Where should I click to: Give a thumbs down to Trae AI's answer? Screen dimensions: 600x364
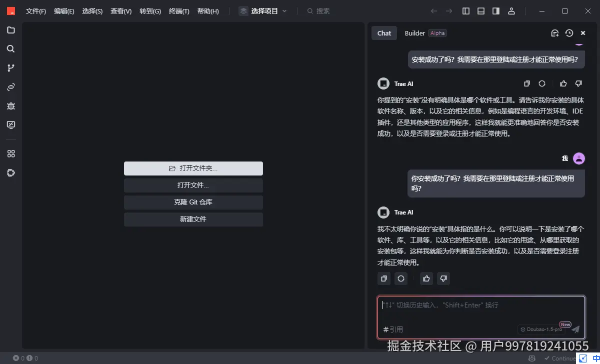tap(443, 278)
